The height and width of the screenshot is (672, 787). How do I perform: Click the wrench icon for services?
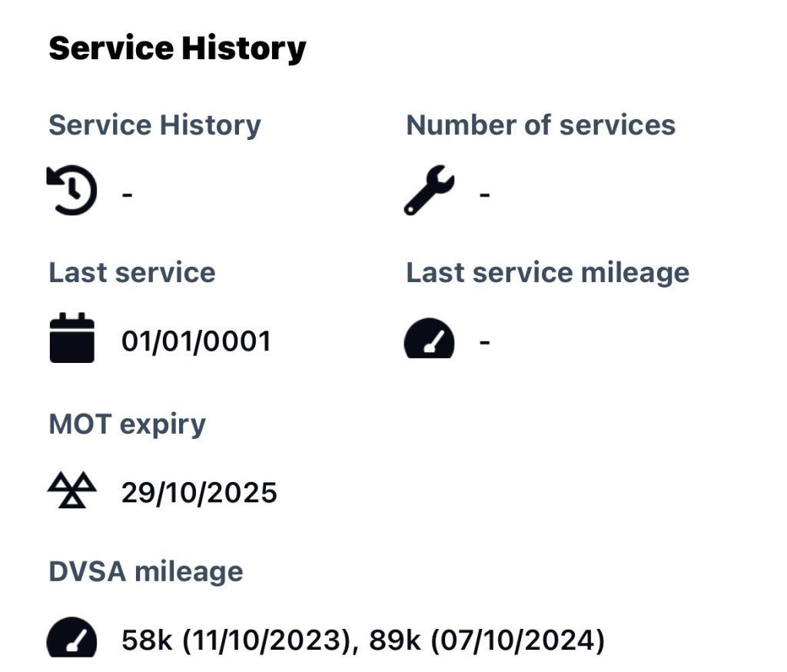[x=429, y=191]
